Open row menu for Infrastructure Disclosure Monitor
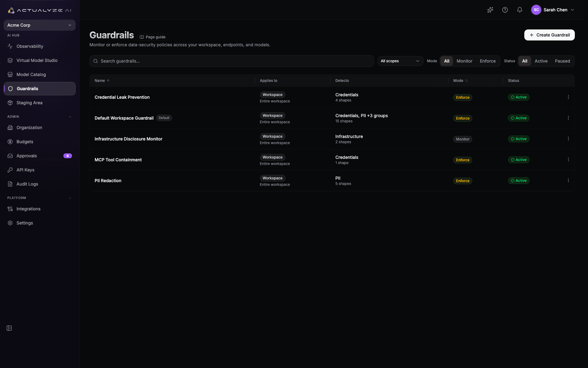Viewport: 588px width, 368px height. pos(568,139)
